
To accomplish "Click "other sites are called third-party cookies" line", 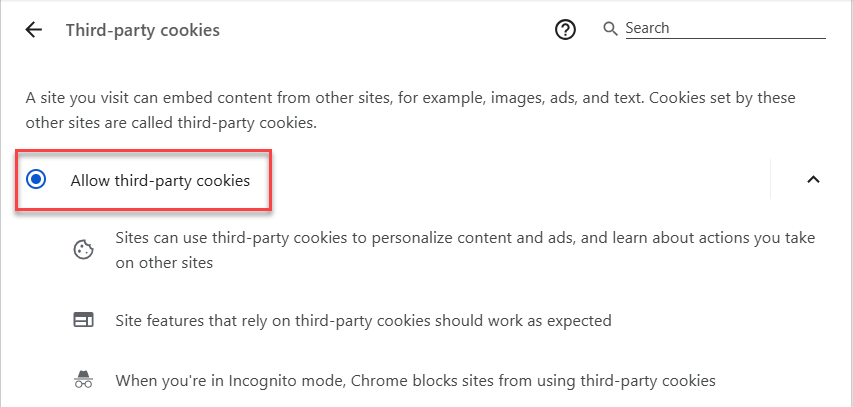I will pyautogui.click(x=171, y=124).
